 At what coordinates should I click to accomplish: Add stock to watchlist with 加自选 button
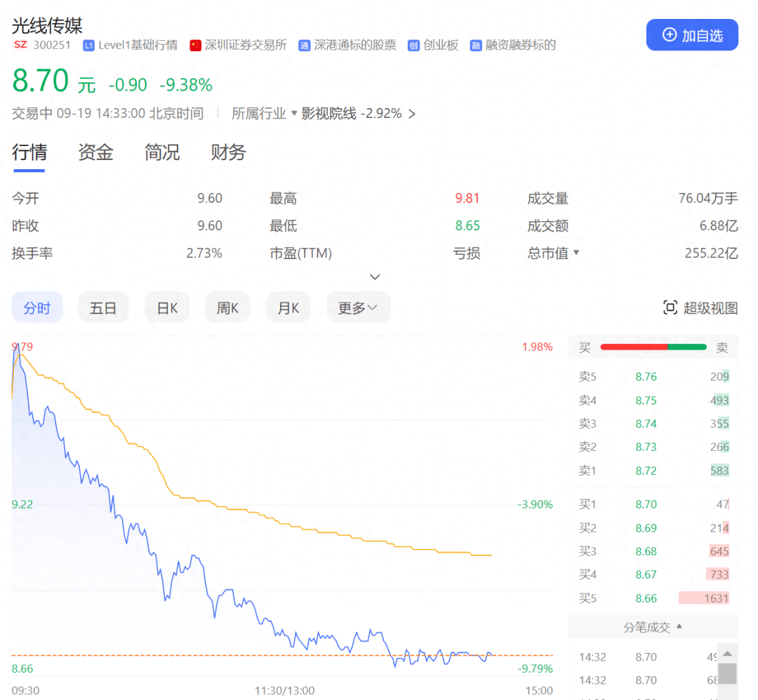[x=692, y=35]
